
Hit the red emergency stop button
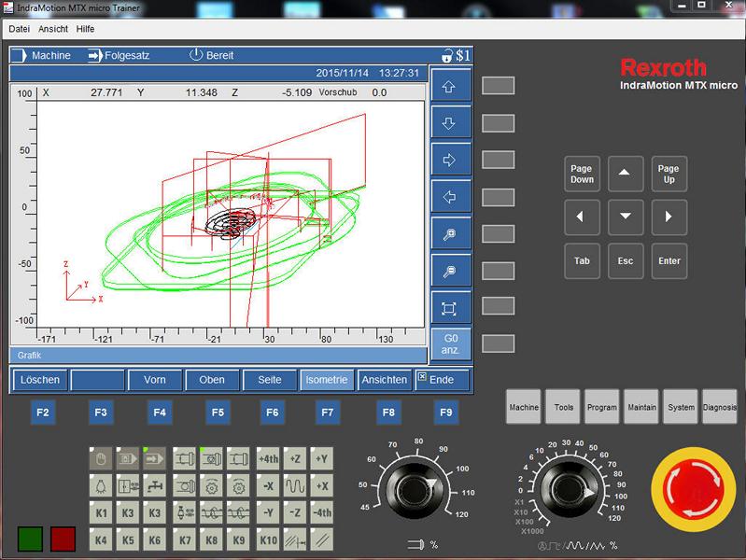693,489
